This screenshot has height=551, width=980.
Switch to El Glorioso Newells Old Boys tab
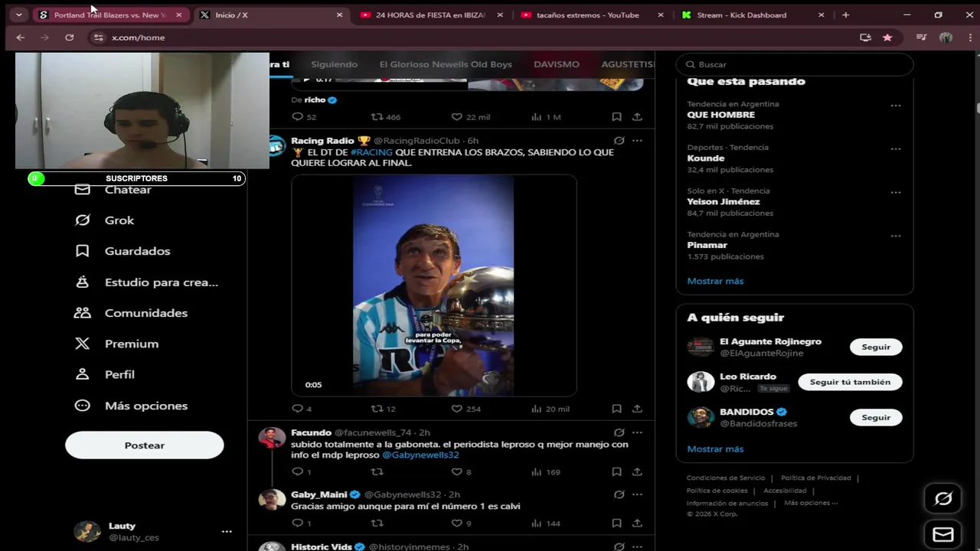[446, 64]
